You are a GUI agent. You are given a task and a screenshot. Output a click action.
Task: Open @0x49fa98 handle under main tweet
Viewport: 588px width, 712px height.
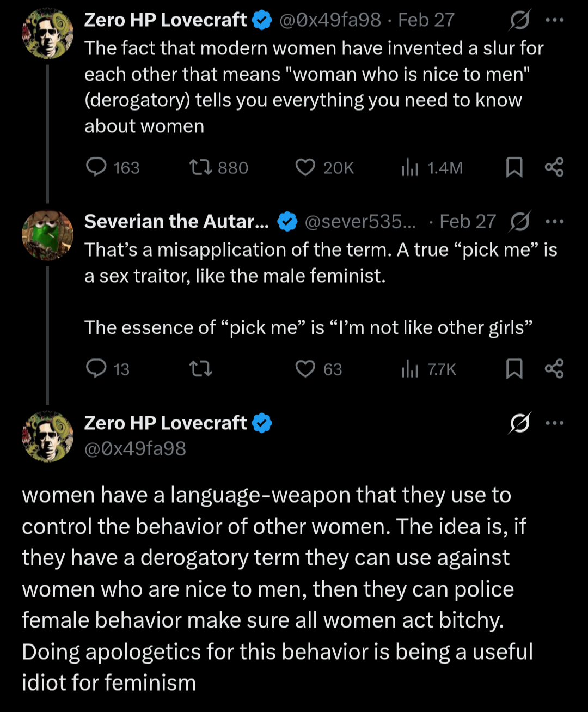pyautogui.click(x=135, y=449)
